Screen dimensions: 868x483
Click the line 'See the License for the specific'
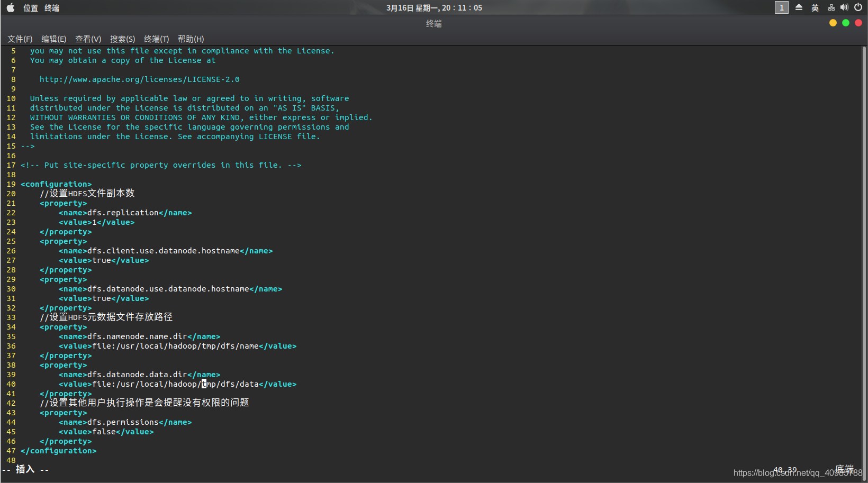tap(189, 127)
